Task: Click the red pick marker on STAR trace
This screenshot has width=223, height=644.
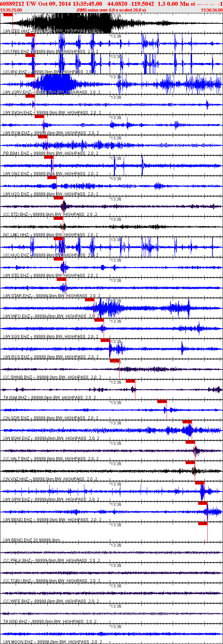Action: click(x=62, y=279)
